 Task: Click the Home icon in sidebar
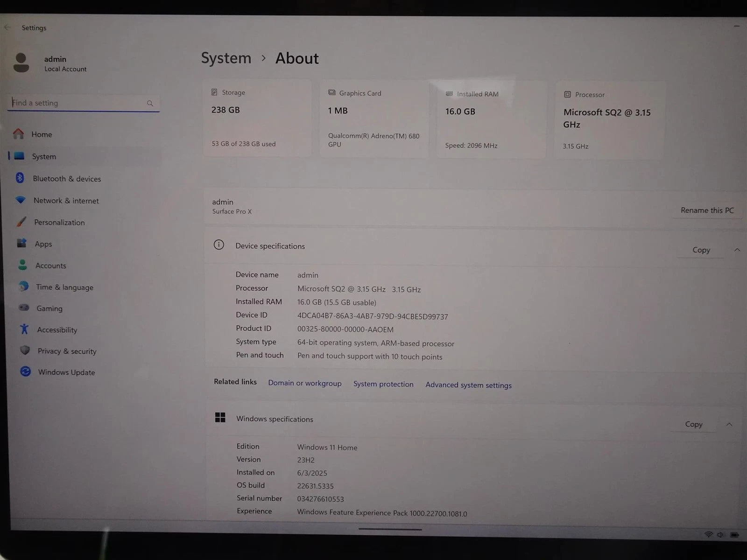click(x=18, y=134)
